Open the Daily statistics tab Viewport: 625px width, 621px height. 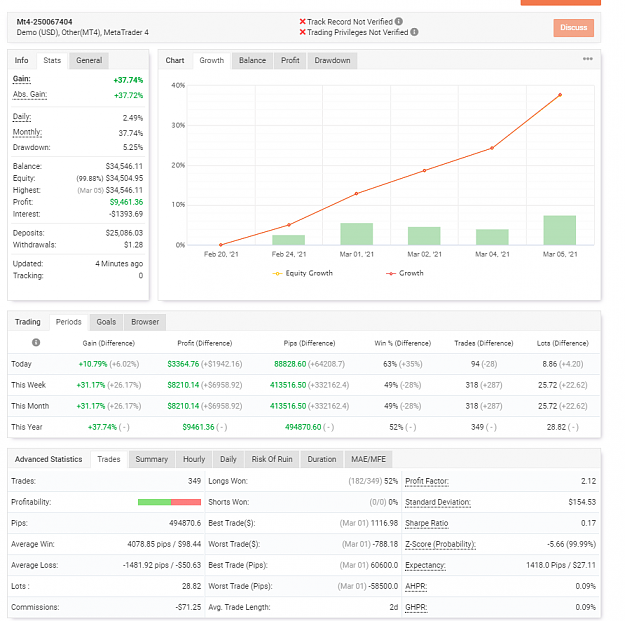pos(228,460)
